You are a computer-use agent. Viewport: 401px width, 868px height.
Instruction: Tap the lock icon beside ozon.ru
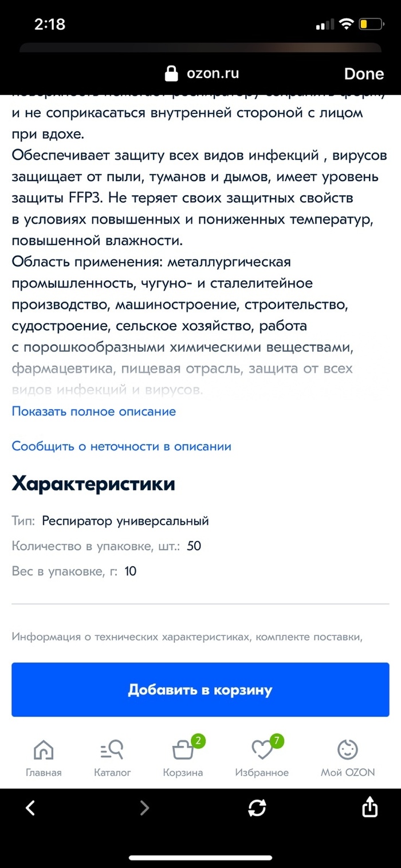(171, 73)
